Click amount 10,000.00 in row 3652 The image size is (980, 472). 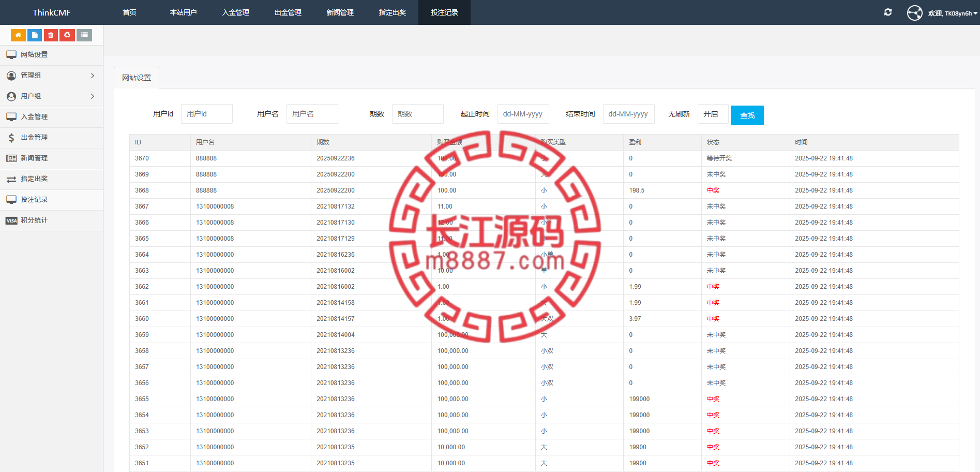click(451, 447)
